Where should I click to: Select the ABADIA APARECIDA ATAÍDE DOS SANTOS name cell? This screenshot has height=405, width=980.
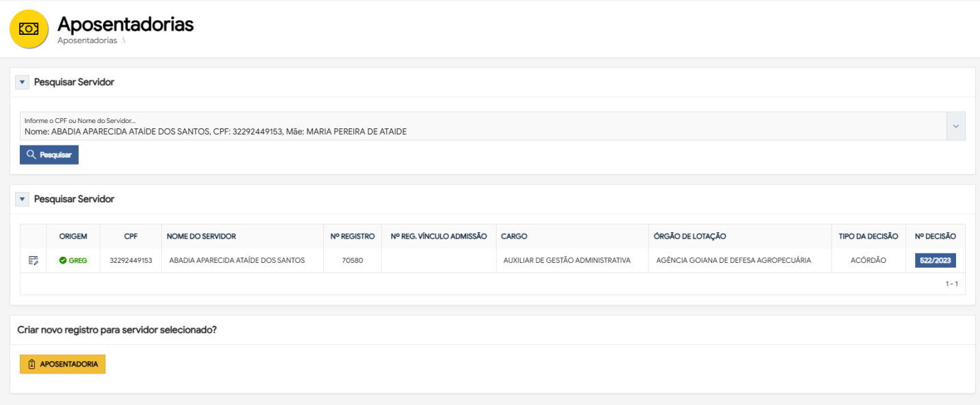tap(236, 260)
